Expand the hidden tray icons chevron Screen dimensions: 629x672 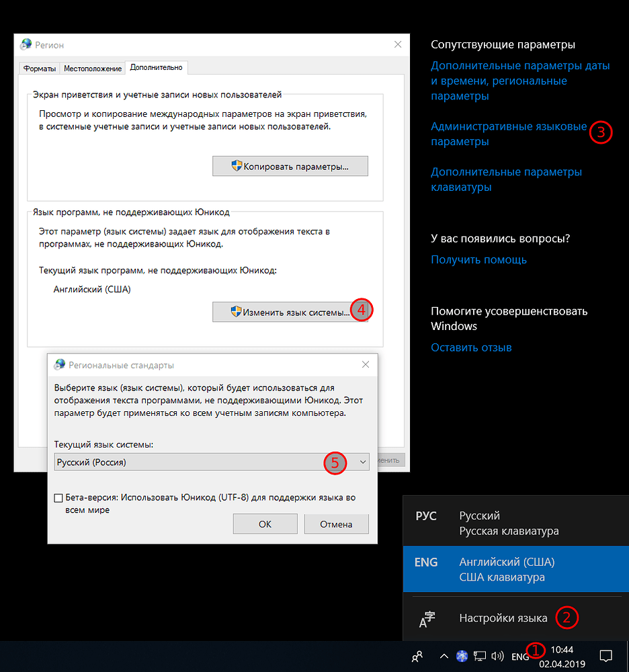(x=444, y=656)
